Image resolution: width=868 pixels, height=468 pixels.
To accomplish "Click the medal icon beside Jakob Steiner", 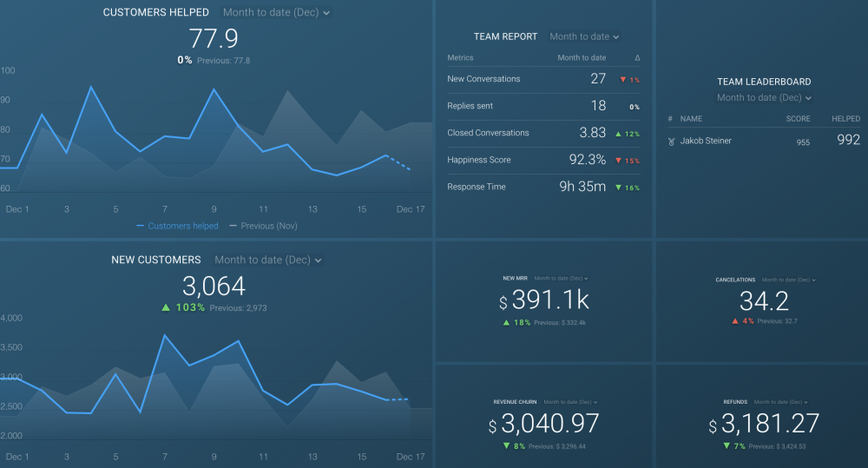I will click(x=671, y=142).
